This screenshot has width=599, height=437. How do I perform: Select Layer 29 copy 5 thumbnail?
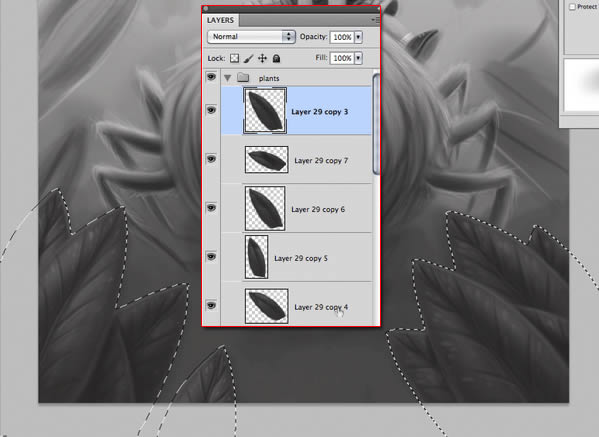[256, 257]
